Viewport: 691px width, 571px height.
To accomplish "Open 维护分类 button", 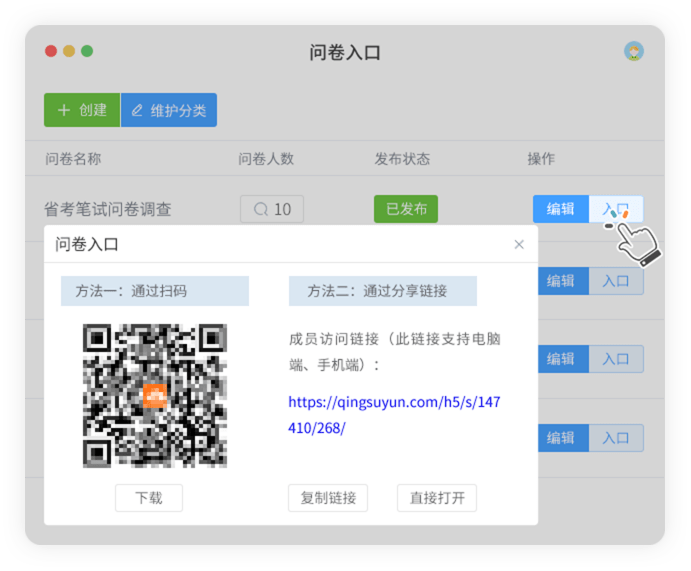I will click(x=169, y=110).
